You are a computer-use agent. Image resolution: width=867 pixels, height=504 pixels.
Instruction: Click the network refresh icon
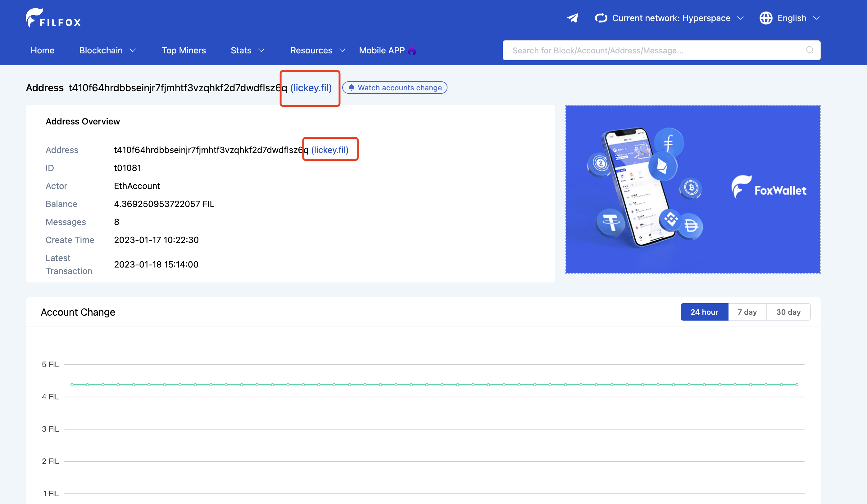click(x=601, y=18)
